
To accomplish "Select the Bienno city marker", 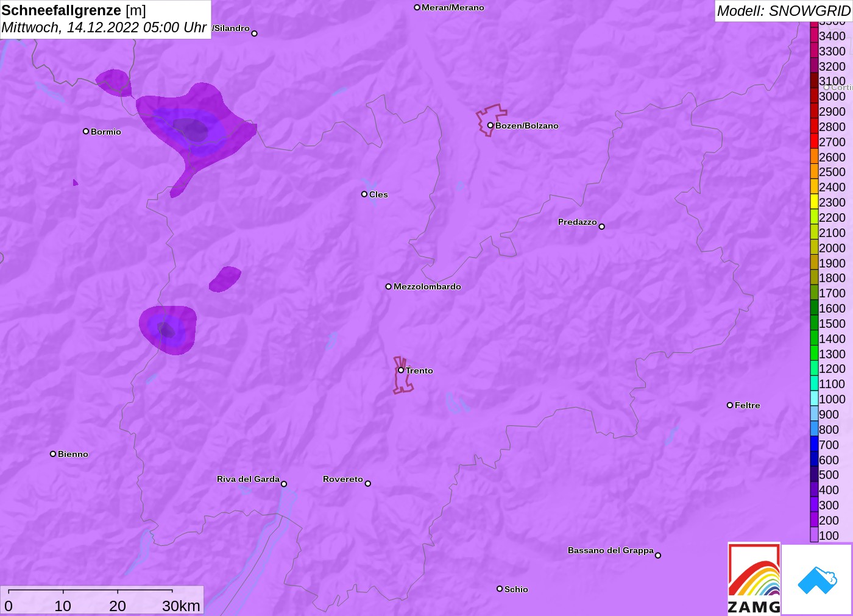I will (53, 454).
